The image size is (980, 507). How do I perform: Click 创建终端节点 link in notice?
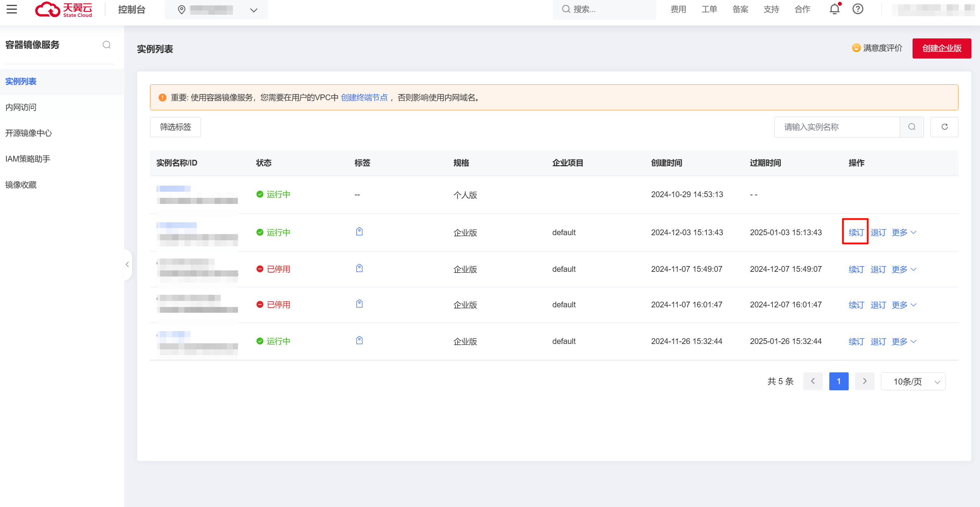tap(364, 97)
